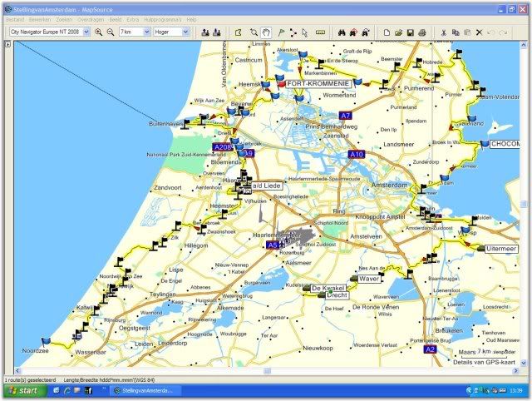Open the Bestand menu
Viewport: 532px width, 401px height.
pyautogui.click(x=15, y=20)
